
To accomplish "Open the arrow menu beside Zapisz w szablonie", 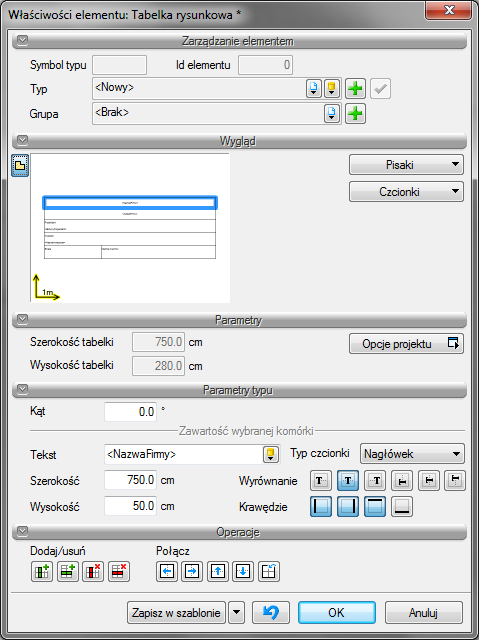I will pos(237,613).
